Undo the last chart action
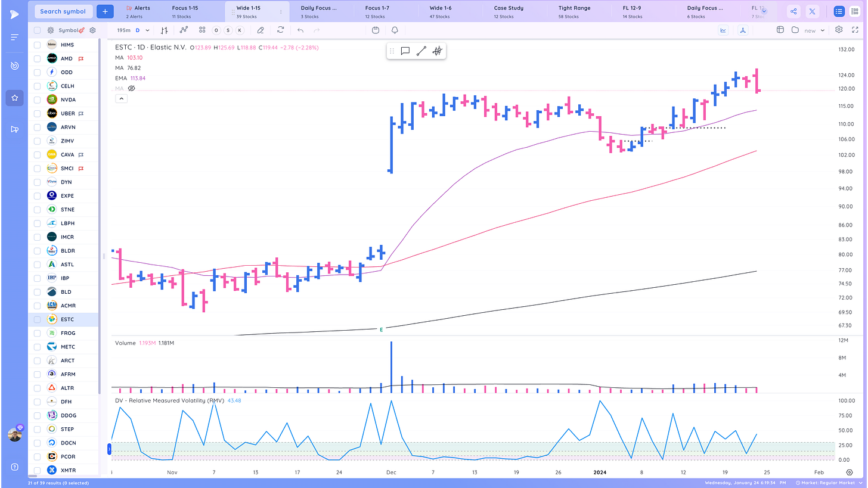The width and height of the screenshot is (868, 488). 300,30
